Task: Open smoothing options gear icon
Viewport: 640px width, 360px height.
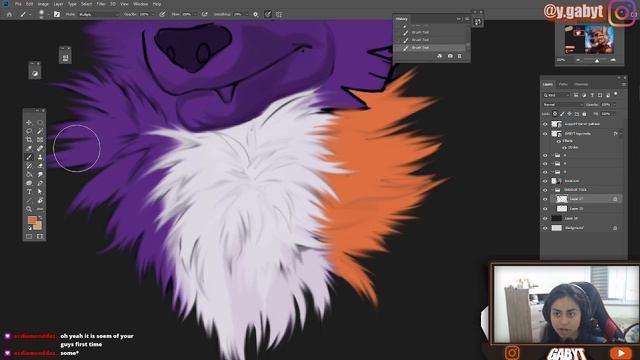Action: pos(256,14)
